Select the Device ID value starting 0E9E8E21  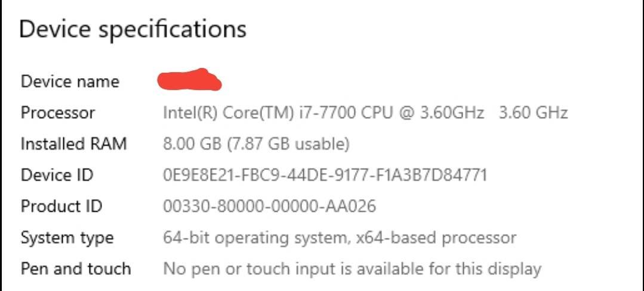325,175
